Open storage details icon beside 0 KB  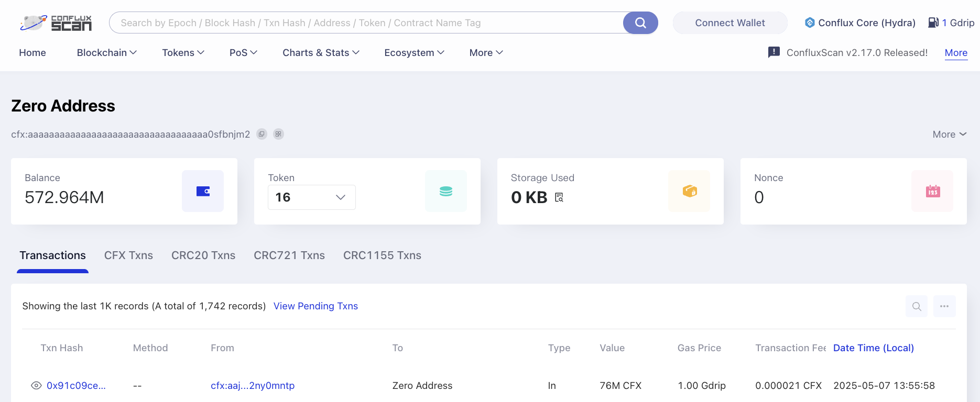559,197
